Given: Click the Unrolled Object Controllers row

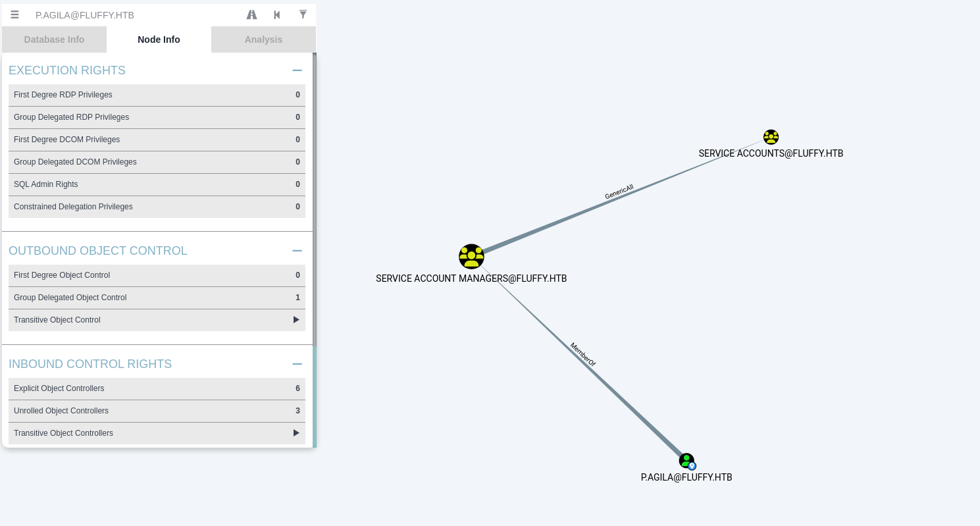Looking at the screenshot, I should coord(157,411).
